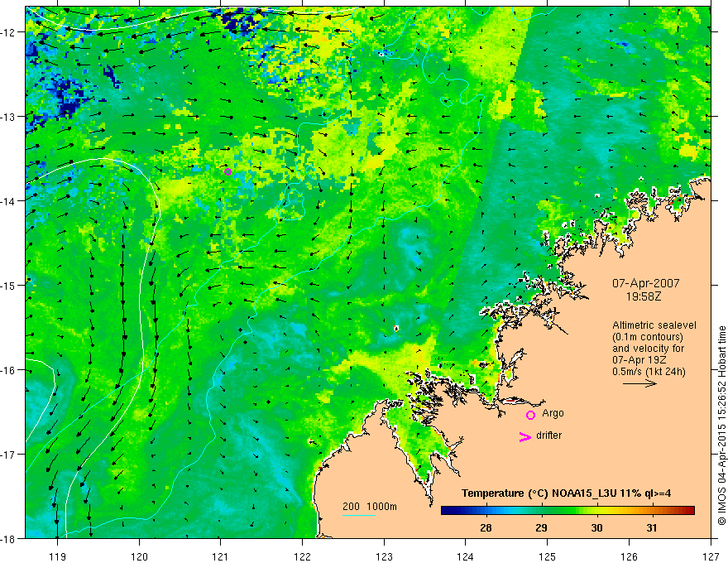Click the 'and velocity for' caption line
This screenshot has width=728, height=563.
coord(648,349)
